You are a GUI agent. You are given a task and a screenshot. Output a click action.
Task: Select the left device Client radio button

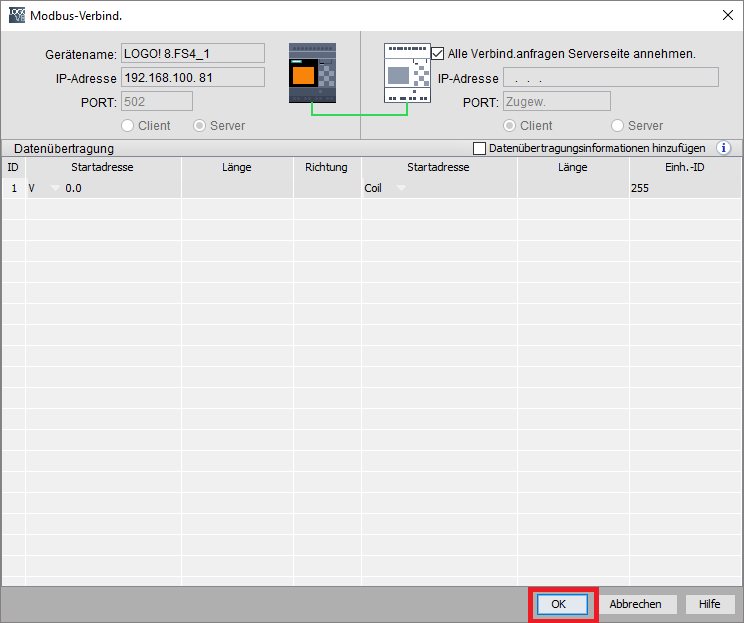click(127, 126)
